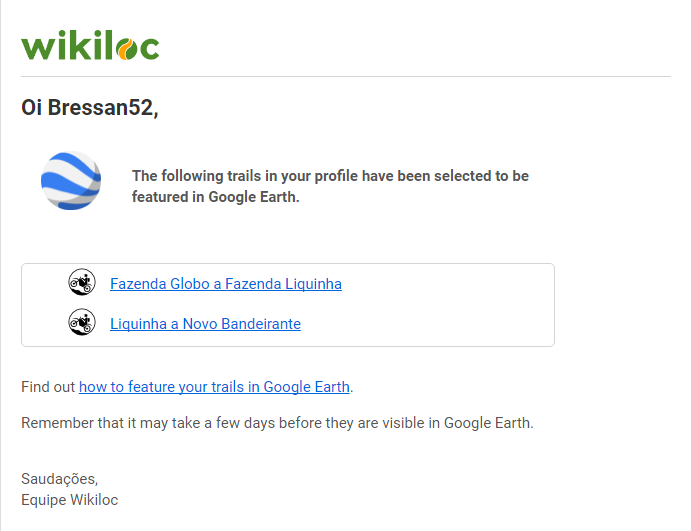Viewport: 691px width, 531px height.
Task: Click the 'Find out' text before the link
Action: (x=48, y=387)
